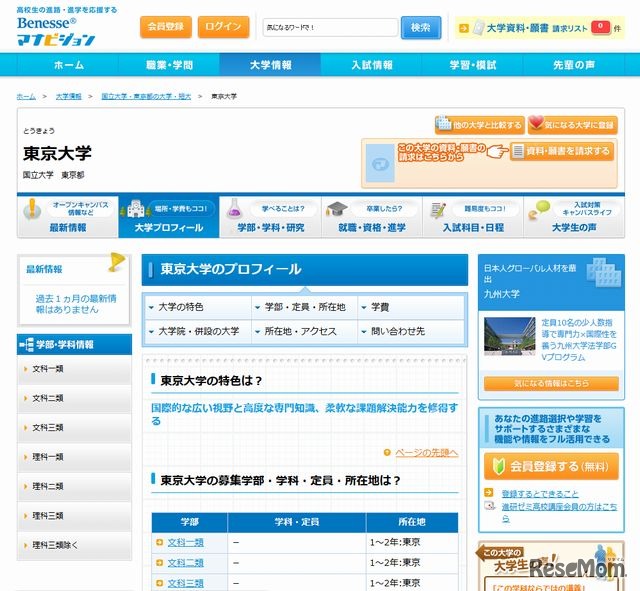Click the ページの先頭へ link
The width and height of the screenshot is (640, 591).
(426, 453)
